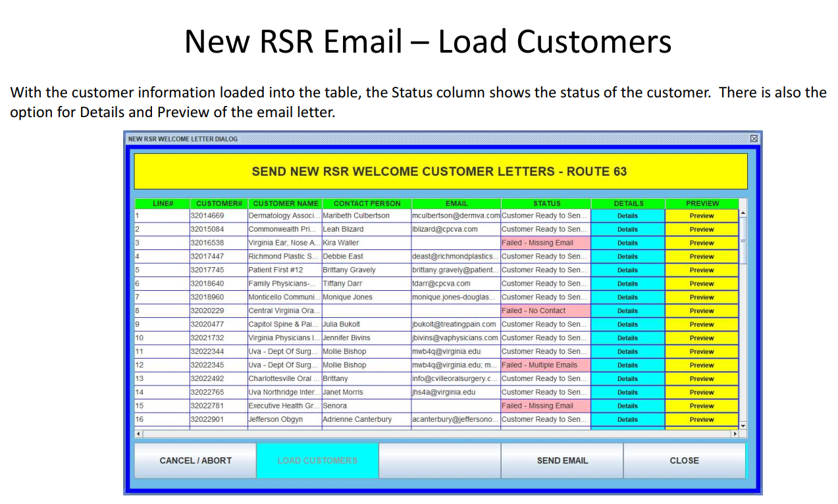Preview email for Jefferson Obgyn row
Viewport: 838px width, 504px height.
[702, 419]
